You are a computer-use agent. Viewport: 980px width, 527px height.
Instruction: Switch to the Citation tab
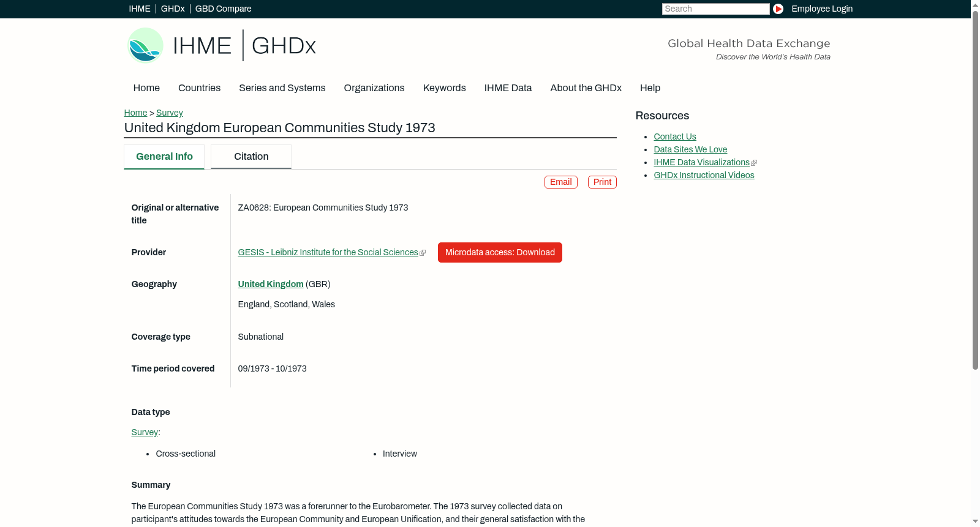coord(251,157)
